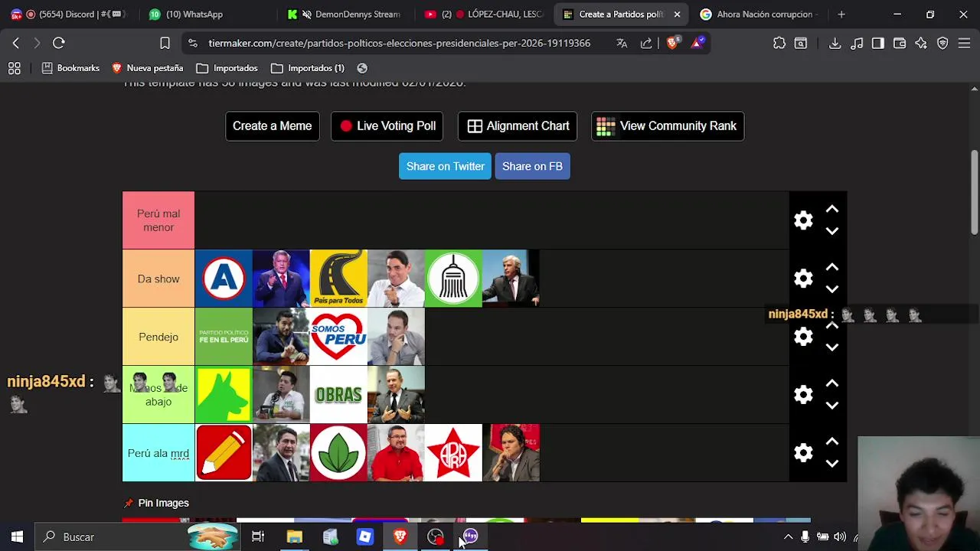Viewport: 980px width, 551px height.
Task: Open media control music note icon
Action: click(x=857, y=43)
